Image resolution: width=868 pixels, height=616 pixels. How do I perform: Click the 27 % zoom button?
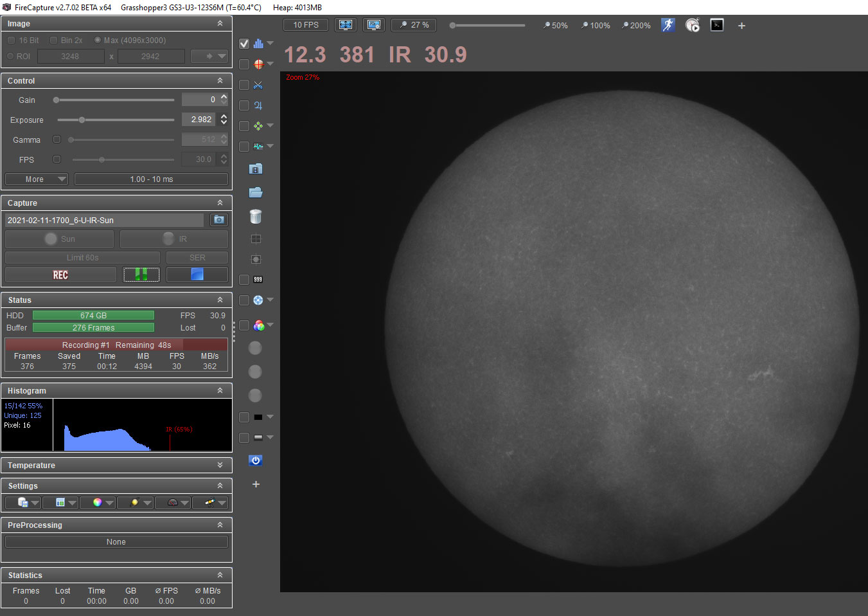[413, 25]
